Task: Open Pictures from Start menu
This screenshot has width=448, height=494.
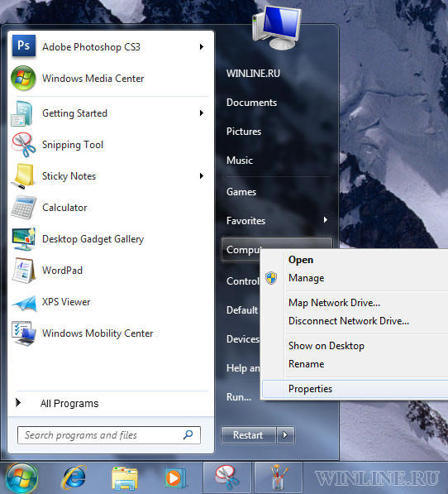Action: tap(244, 132)
